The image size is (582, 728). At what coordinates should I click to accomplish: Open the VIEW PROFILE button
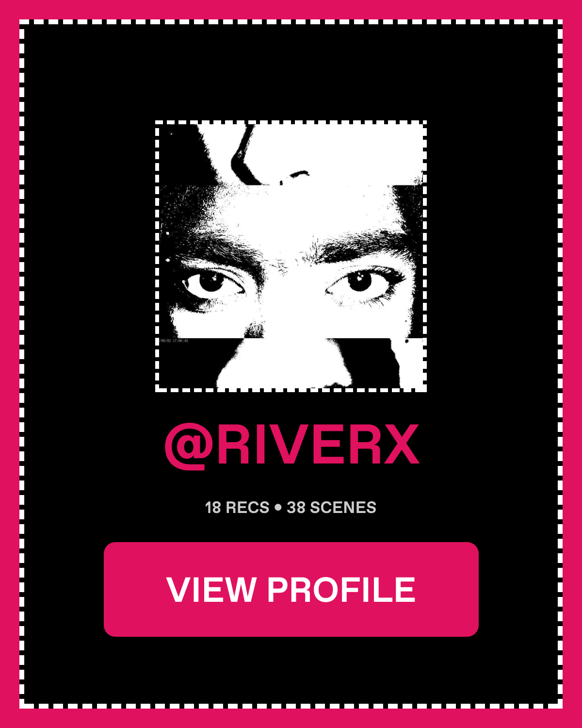click(x=291, y=589)
